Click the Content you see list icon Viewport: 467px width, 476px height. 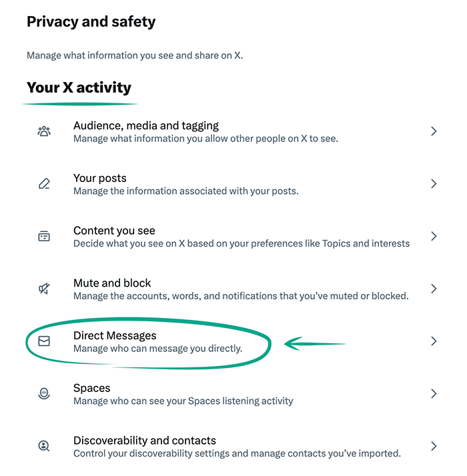[44, 236]
